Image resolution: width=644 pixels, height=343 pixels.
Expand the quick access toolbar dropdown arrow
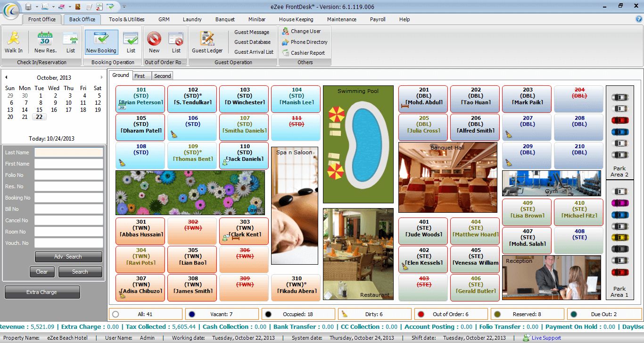[124, 7]
